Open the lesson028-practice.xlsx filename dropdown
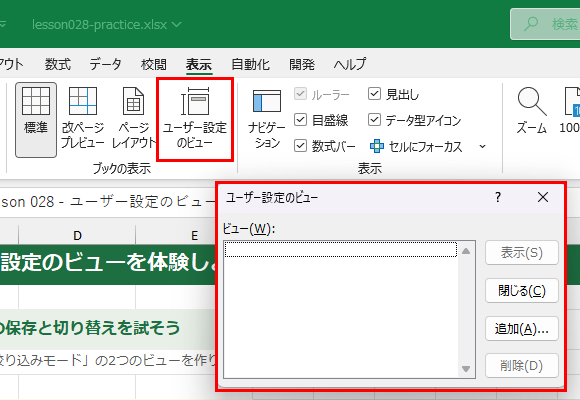Screen dimensions: 580x400 tap(177, 24)
